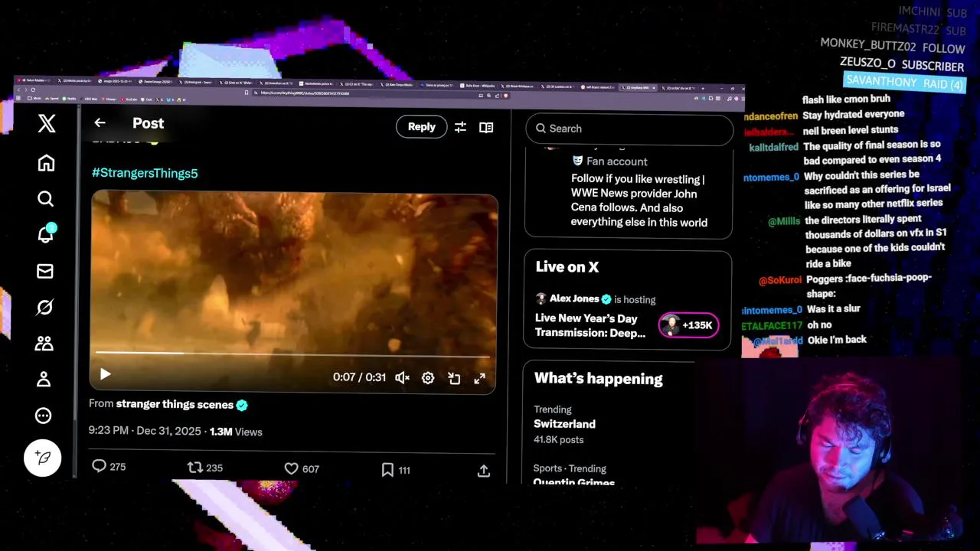Image resolution: width=980 pixels, height=551 pixels.
Task: Click verified badge next to stranger things scenes
Action: (x=242, y=405)
